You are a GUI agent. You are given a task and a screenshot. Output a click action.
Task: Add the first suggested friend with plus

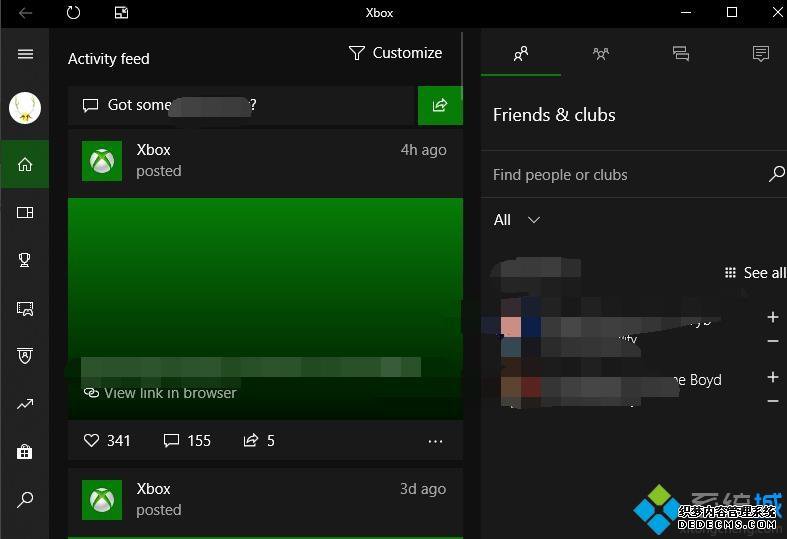pos(773,317)
